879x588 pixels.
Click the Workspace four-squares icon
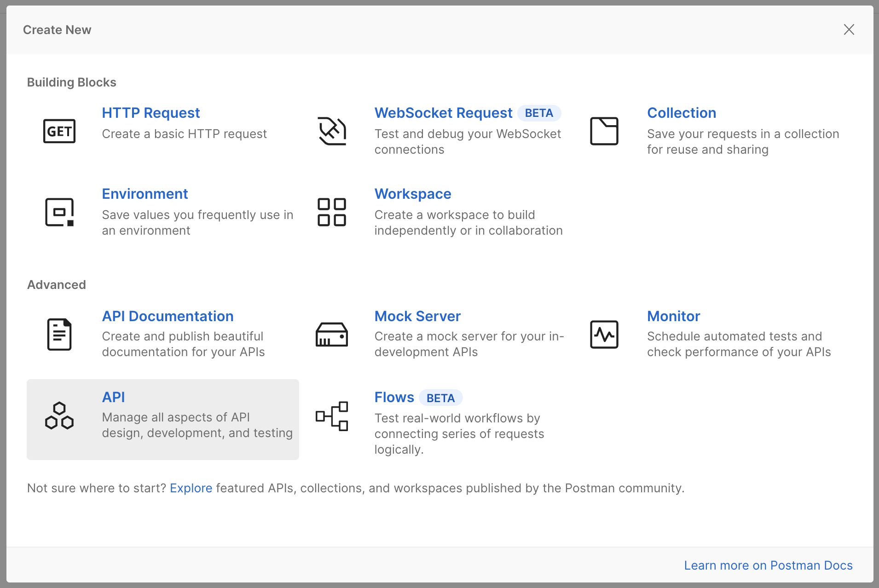point(332,212)
